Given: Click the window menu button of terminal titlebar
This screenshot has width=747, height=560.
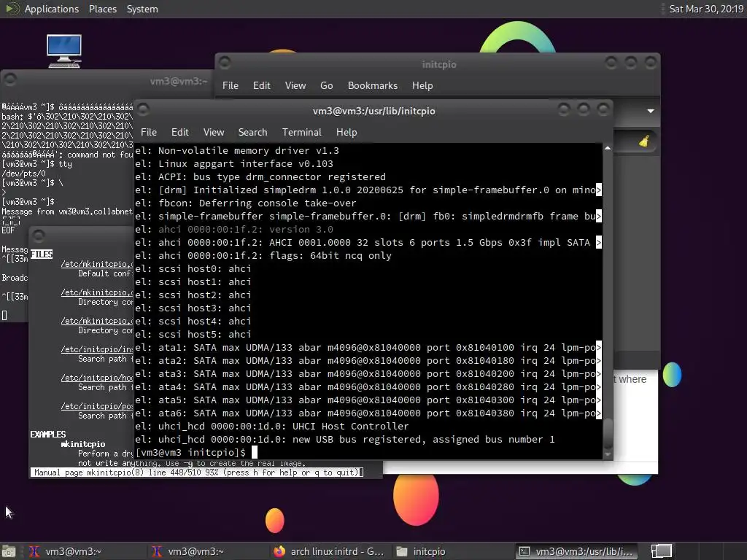Looking at the screenshot, I should [x=144, y=110].
